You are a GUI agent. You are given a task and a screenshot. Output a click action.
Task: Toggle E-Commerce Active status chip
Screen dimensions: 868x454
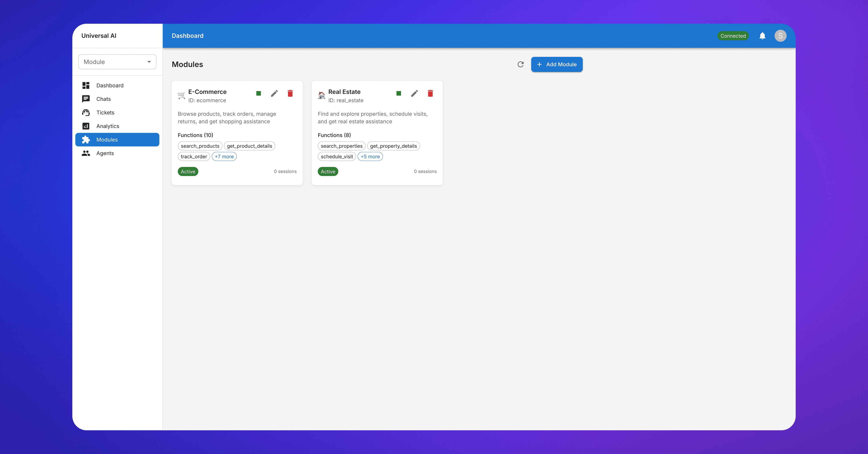click(x=188, y=171)
